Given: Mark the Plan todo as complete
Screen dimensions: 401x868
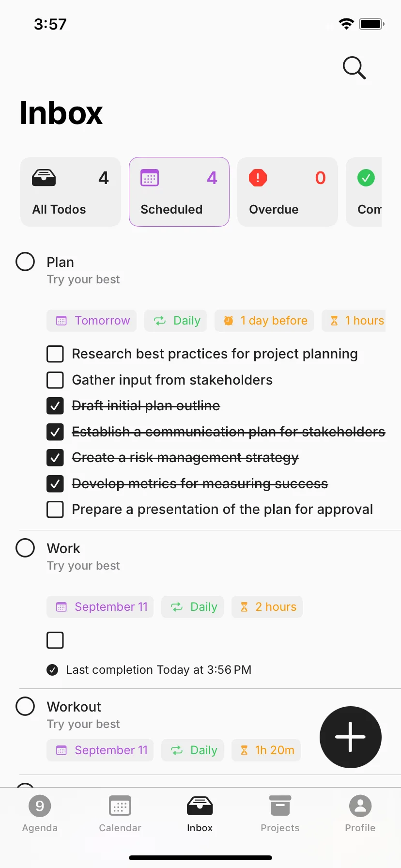Looking at the screenshot, I should pos(25,262).
